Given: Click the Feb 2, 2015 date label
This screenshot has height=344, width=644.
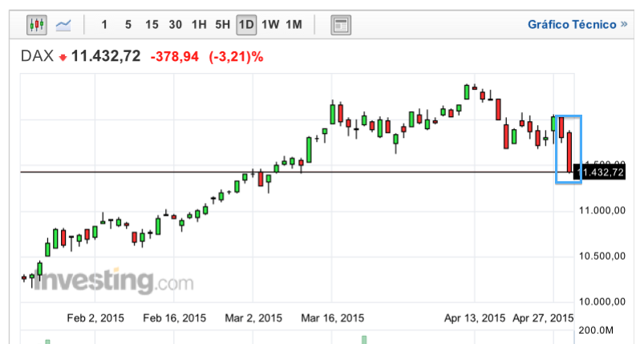Looking at the screenshot, I should [x=95, y=318].
